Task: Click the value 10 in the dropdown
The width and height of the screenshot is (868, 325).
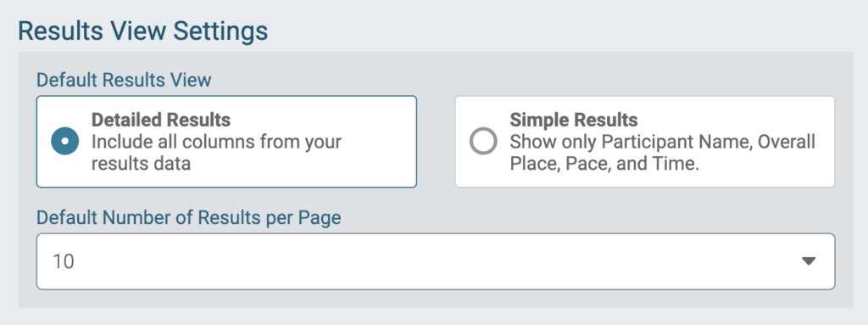Action: 64,261
